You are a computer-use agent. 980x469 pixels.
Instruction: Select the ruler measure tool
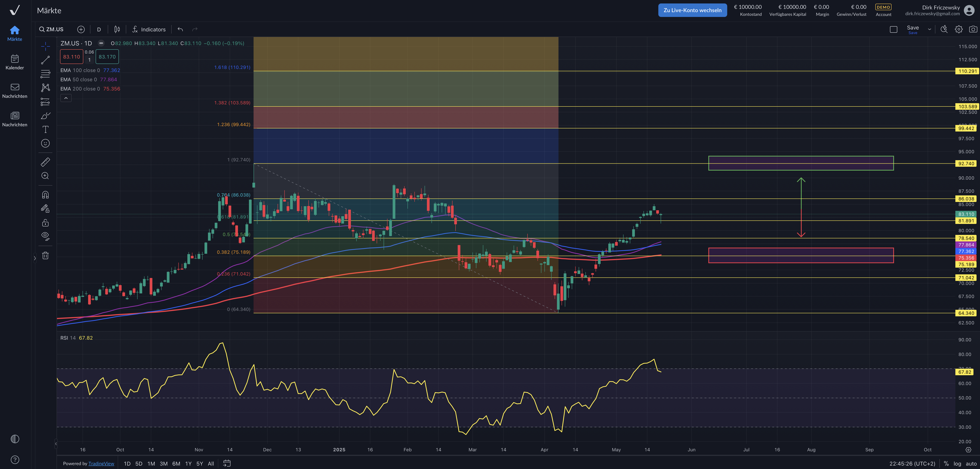pyautogui.click(x=45, y=162)
